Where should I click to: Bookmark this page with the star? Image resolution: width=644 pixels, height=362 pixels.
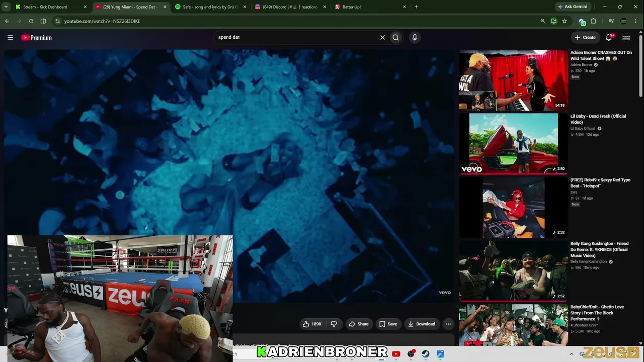[x=565, y=21]
